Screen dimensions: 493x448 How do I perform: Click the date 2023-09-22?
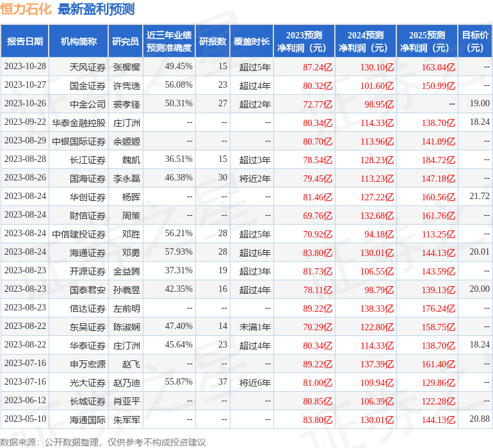point(25,122)
